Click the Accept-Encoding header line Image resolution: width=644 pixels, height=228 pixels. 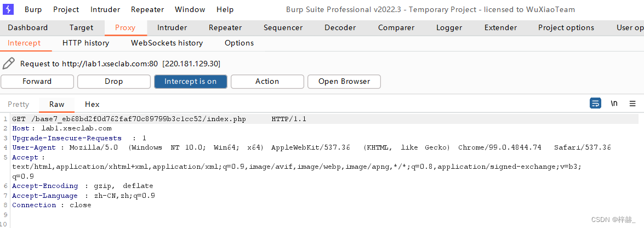[x=83, y=186]
